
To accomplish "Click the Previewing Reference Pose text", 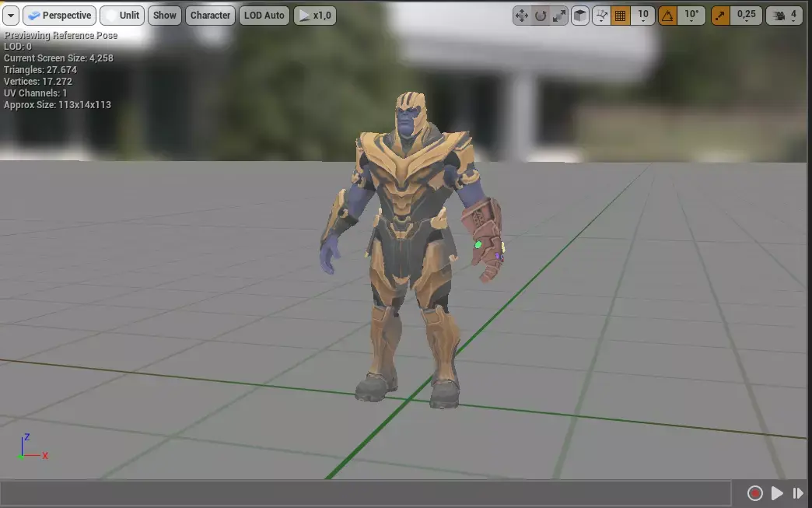I will [61, 35].
